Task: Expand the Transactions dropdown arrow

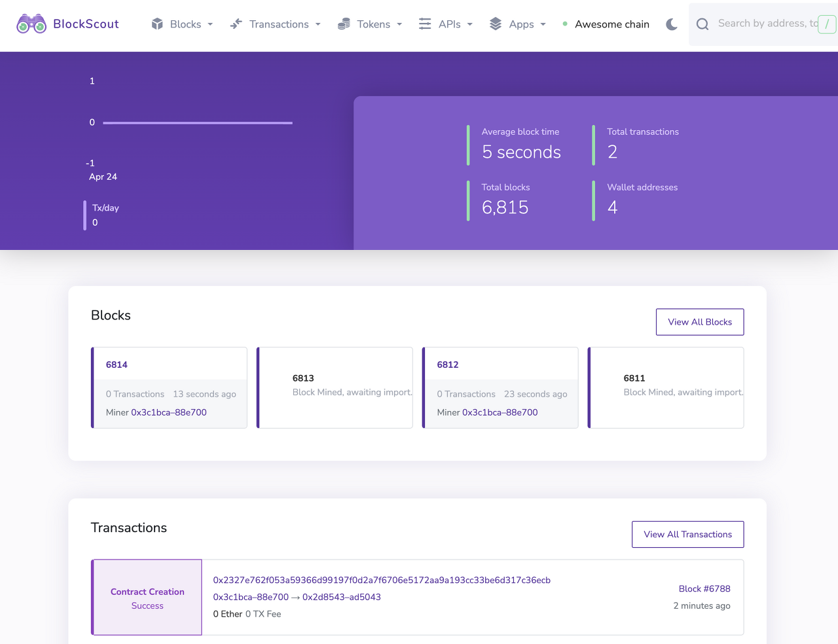Action: (x=318, y=24)
